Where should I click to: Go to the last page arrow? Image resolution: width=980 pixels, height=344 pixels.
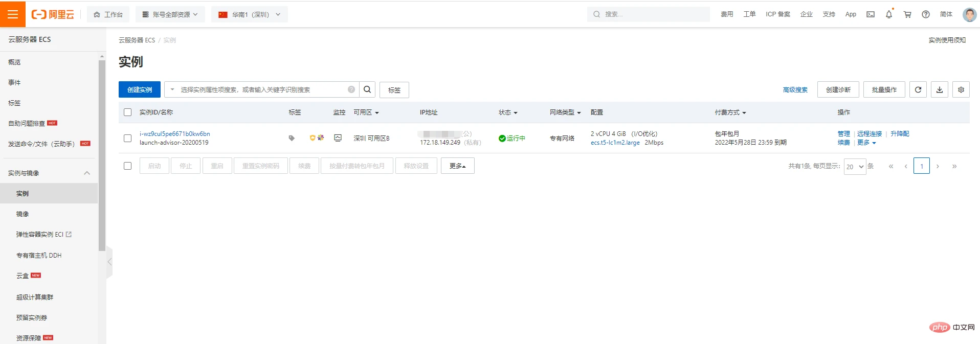954,166
